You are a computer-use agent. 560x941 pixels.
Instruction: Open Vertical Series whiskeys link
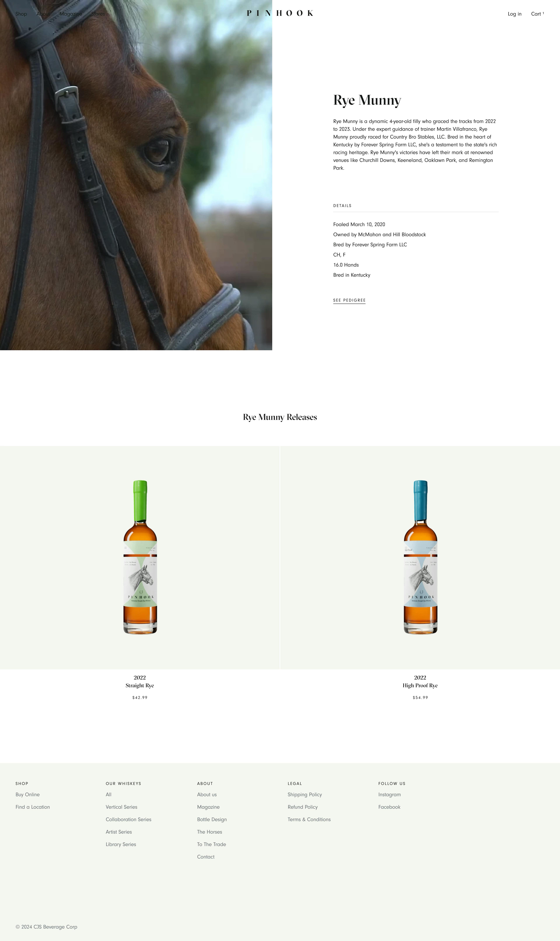(x=121, y=807)
